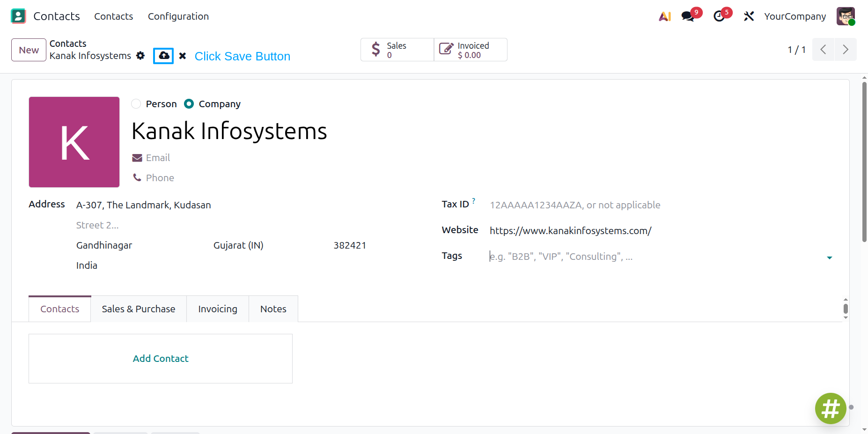The image size is (868, 434).
Task: Open the AI assistant icon
Action: pos(665,16)
